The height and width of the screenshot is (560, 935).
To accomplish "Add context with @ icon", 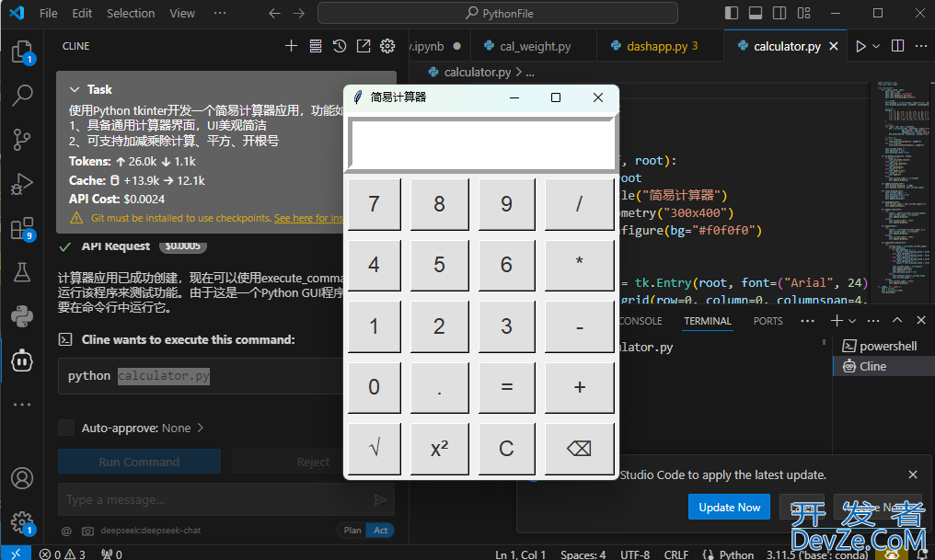I will [66, 531].
